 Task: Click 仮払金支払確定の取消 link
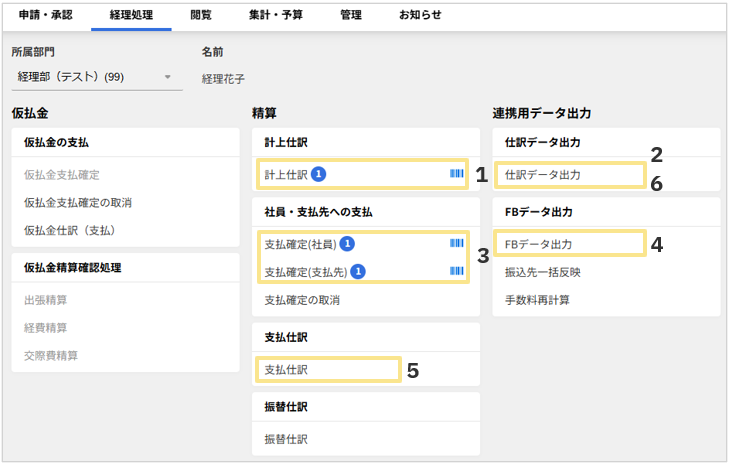[78, 203]
